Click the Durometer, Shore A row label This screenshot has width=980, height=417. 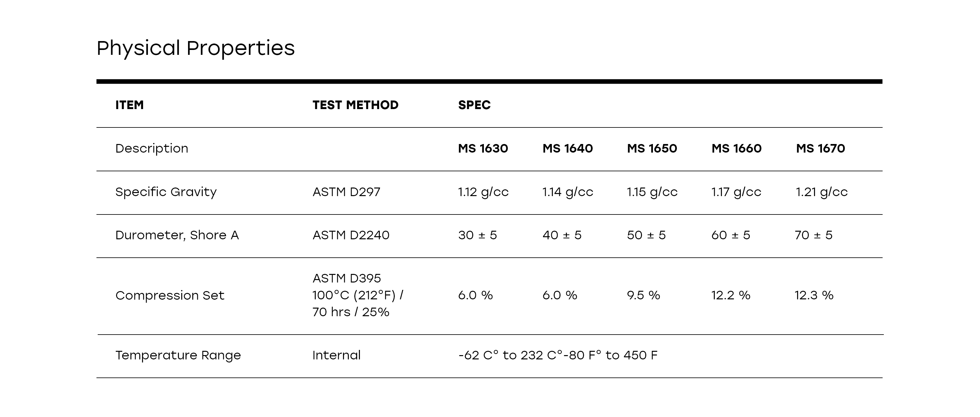pyautogui.click(x=177, y=235)
